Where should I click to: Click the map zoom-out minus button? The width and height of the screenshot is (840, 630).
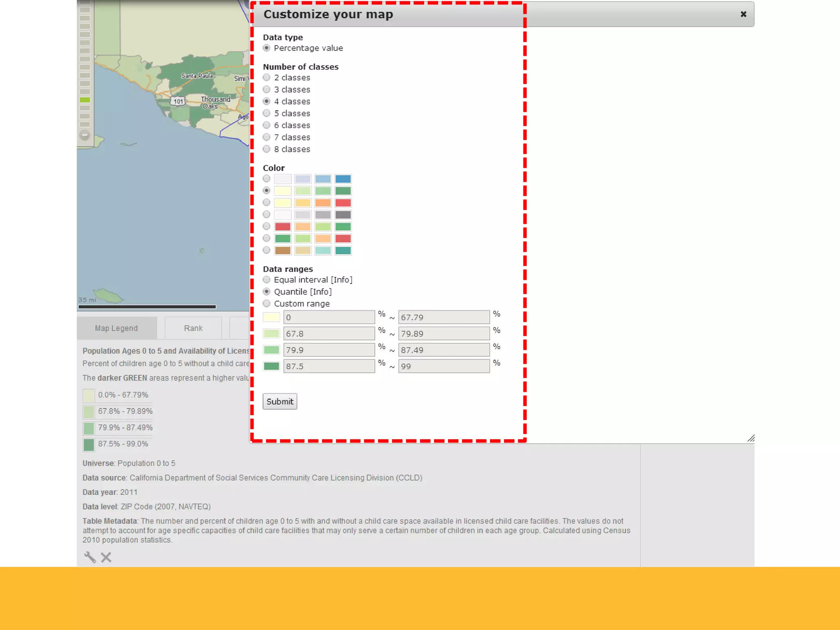84,135
